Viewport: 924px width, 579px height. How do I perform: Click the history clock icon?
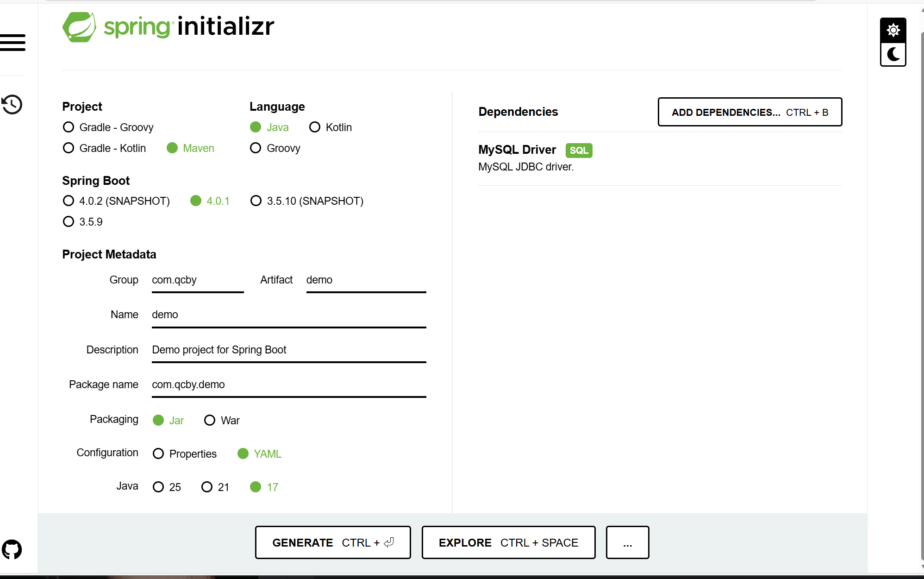[x=12, y=104]
